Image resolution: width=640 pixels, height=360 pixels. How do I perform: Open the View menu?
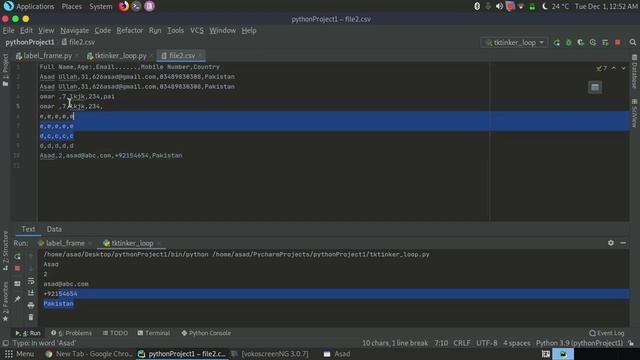[x=46, y=31]
